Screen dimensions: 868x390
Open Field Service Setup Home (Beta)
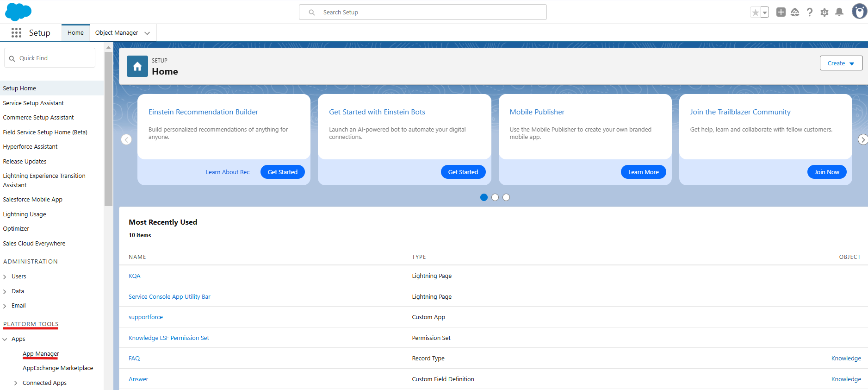pyautogui.click(x=45, y=132)
